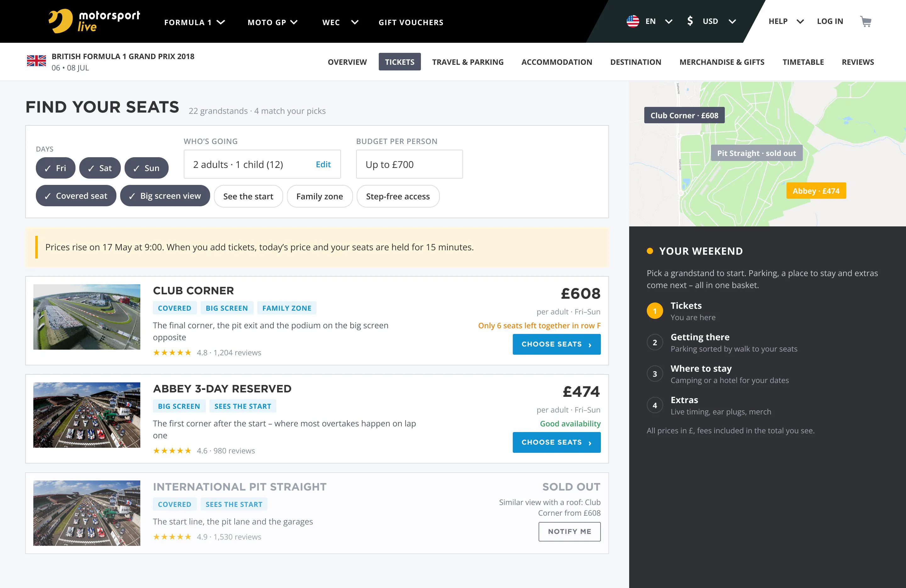Click the Club Corner star rating
906x588 pixels.
pos(172,352)
